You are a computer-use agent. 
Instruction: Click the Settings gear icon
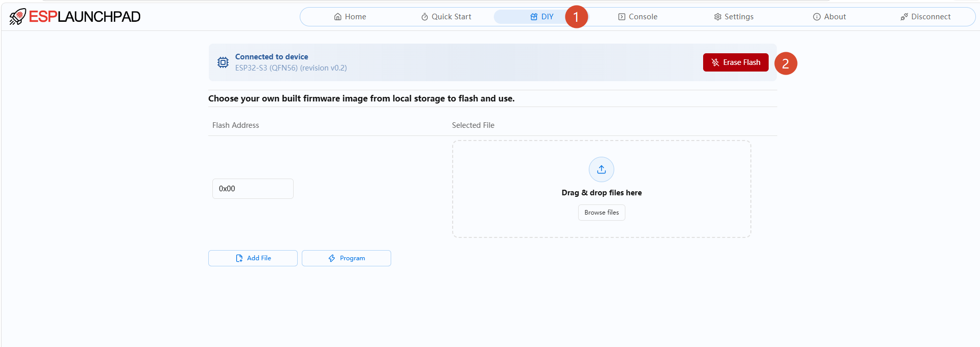point(718,17)
